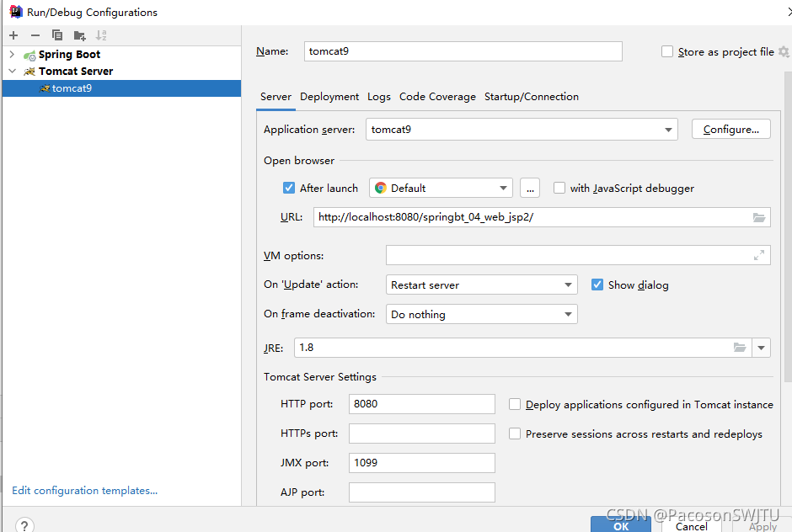
Task: Open the Application server dropdown
Action: tap(522, 130)
